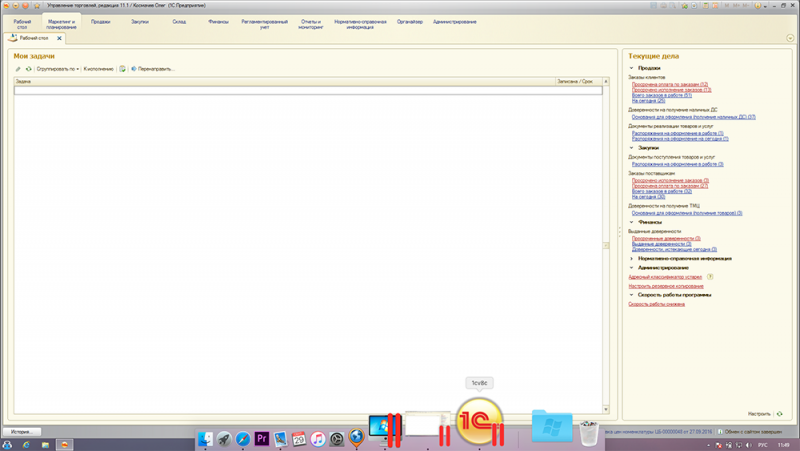Open the Нормативно-справочная информация section

pyautogui.click(x=360, y=24)
